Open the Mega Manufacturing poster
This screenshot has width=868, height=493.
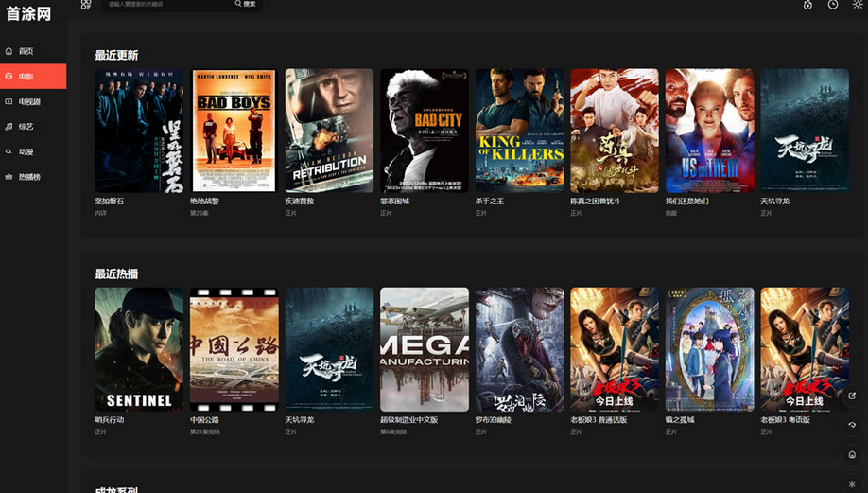coord(425,349)
